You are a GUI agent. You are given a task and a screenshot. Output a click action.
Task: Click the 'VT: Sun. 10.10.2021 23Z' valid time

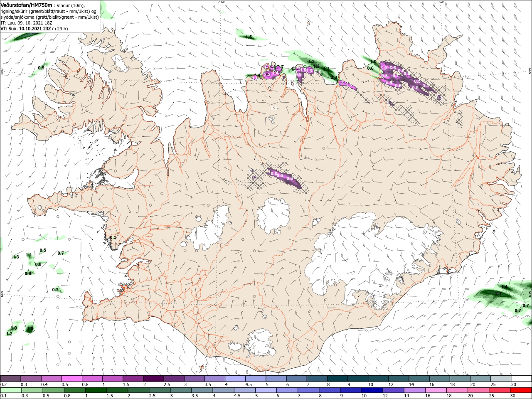[25, 29]
